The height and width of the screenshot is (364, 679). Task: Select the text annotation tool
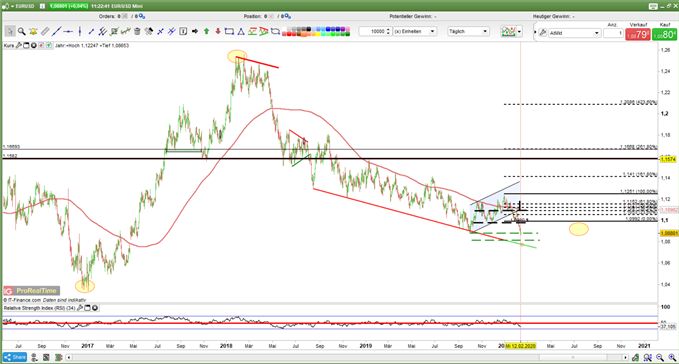(183, 32)
